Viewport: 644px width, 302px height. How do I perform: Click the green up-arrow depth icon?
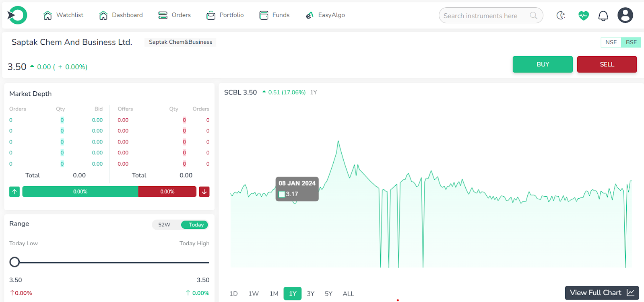coord(14,191)
